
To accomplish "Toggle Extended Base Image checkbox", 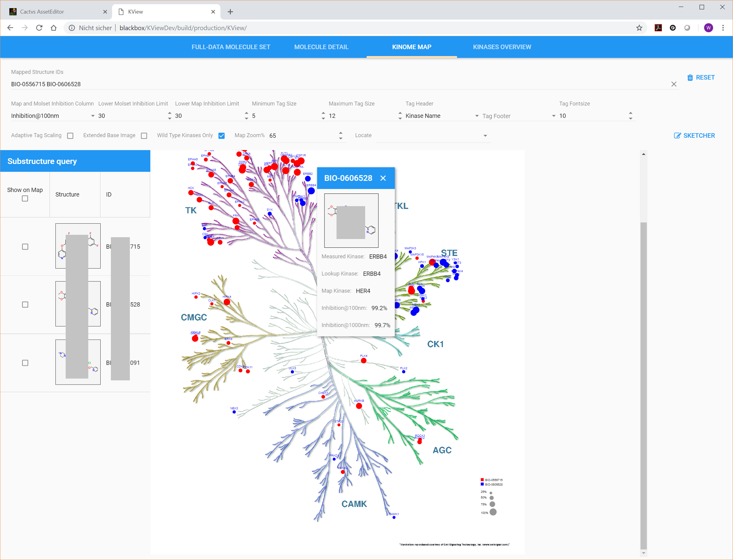I will pyautogui.click(x=144, y=136).
